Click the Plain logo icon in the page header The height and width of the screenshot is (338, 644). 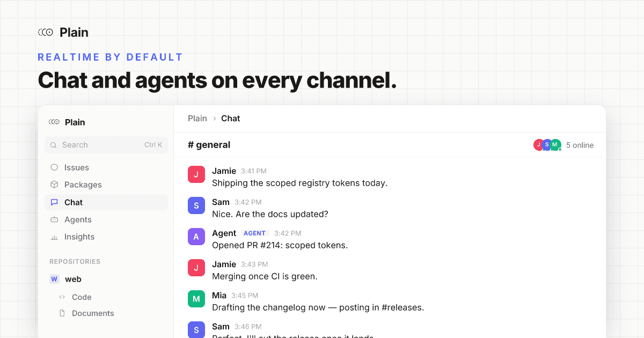[x=46, y=32]
